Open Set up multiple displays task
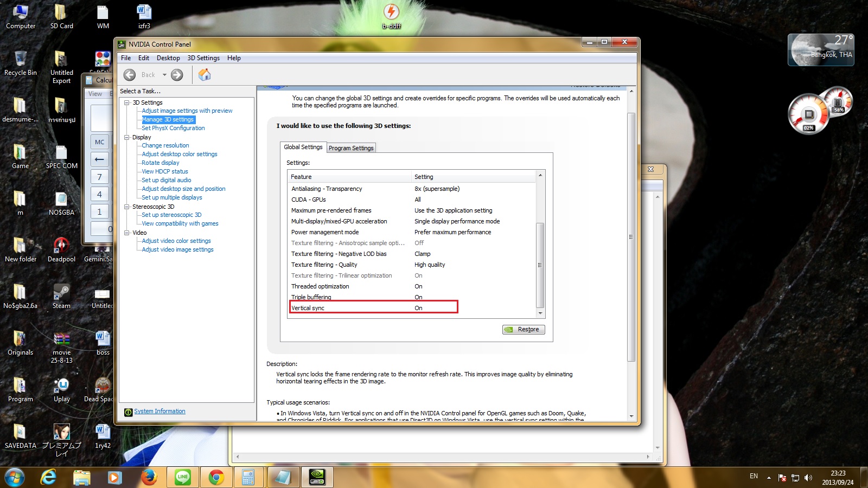This screenshot has width=868, height=488. tap(172, 197)
